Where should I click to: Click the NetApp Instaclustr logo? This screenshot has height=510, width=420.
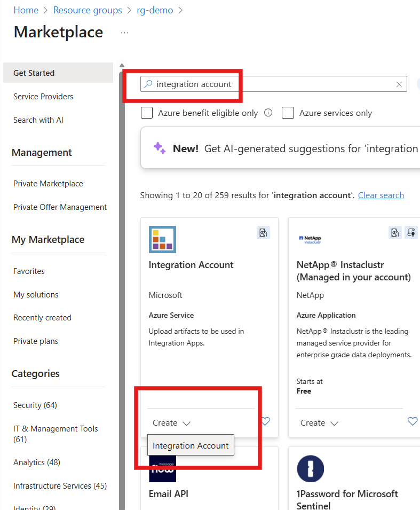click(x=310, y=240)
